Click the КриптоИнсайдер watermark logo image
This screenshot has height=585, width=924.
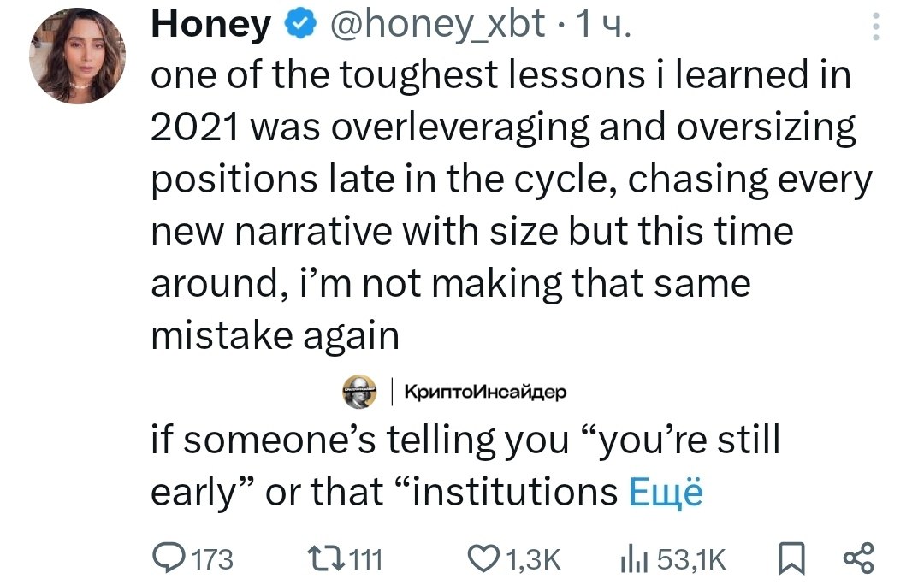pos(360,391)
